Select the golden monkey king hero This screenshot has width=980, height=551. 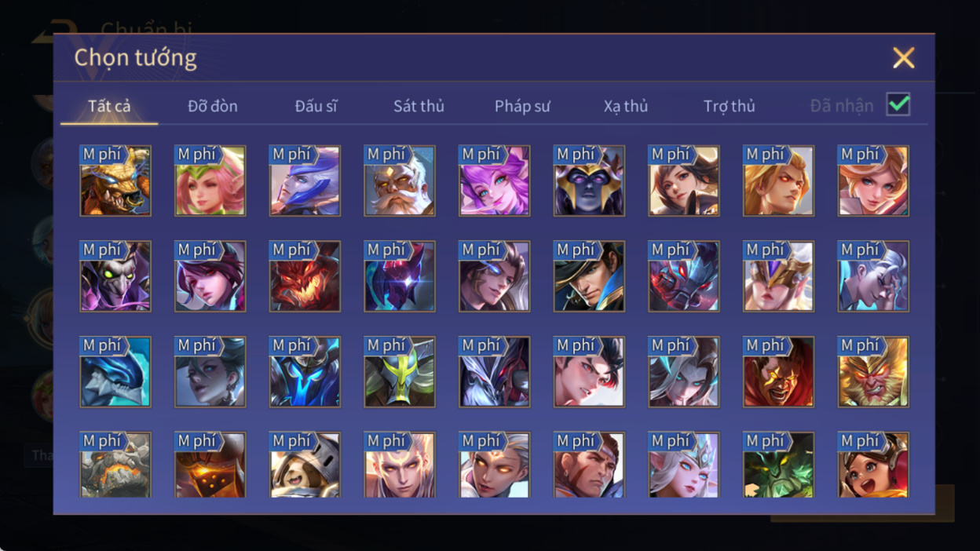873,372
